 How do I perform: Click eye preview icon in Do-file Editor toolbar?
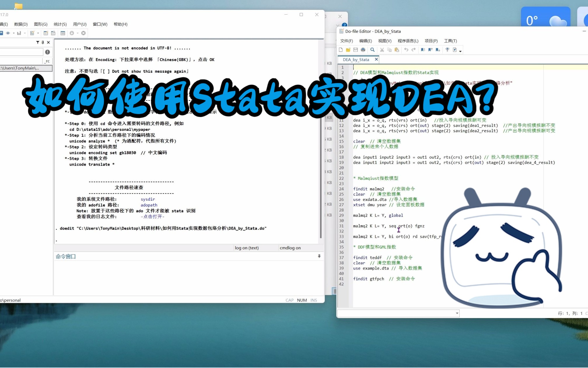(x=447, y=50)
